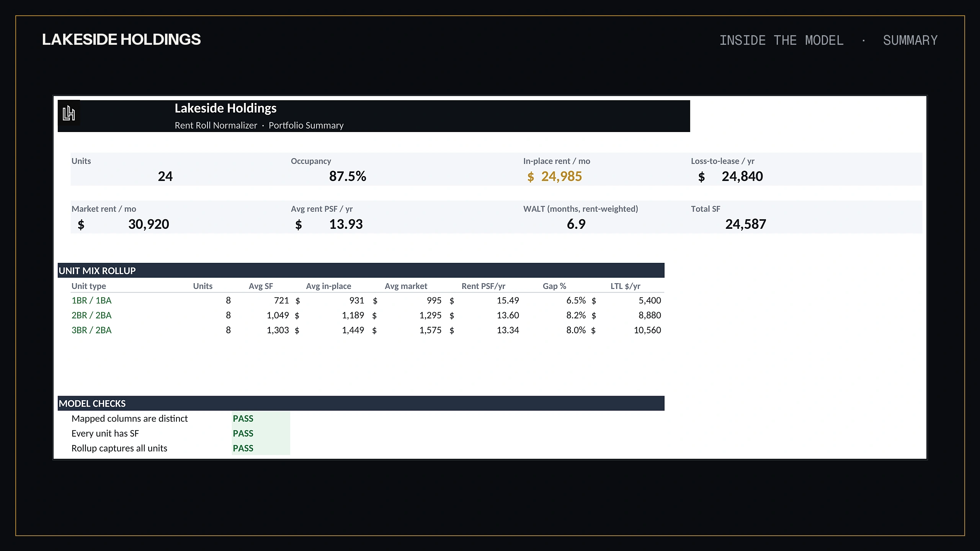This screenshot has height=551, width=980.
Task: Click the 8.2% gap cell
Action: click(x=576, y=316)
